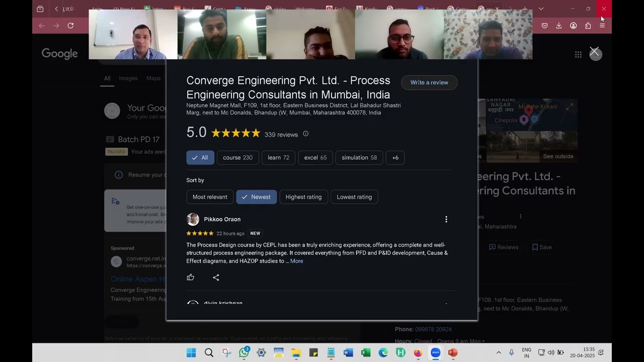Open Zoom from the taskbar

436,352
